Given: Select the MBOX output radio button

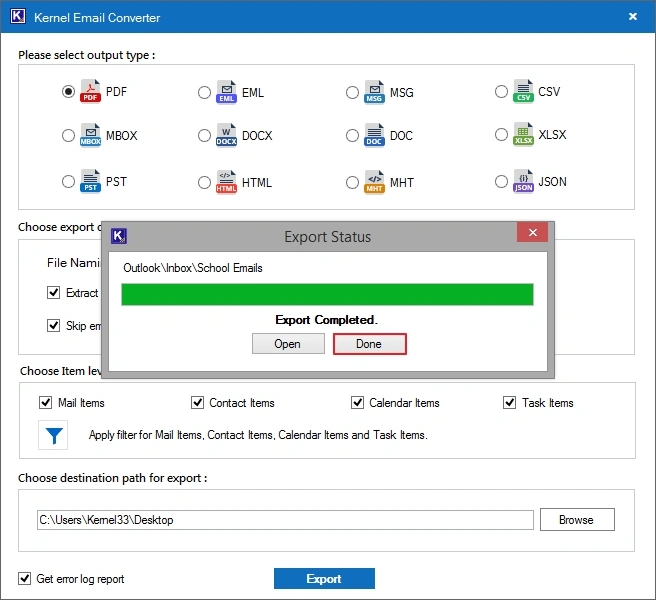Looking at the screenshot, I should [68, 135].
